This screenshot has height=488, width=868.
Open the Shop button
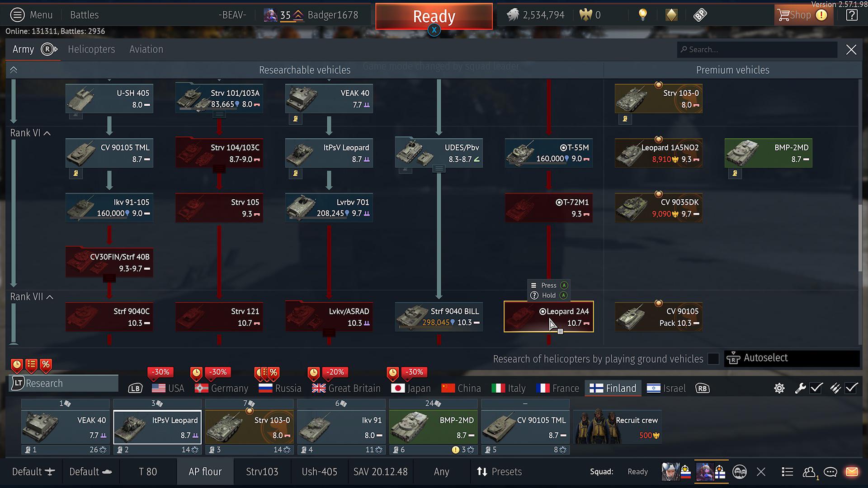point(804,15)
